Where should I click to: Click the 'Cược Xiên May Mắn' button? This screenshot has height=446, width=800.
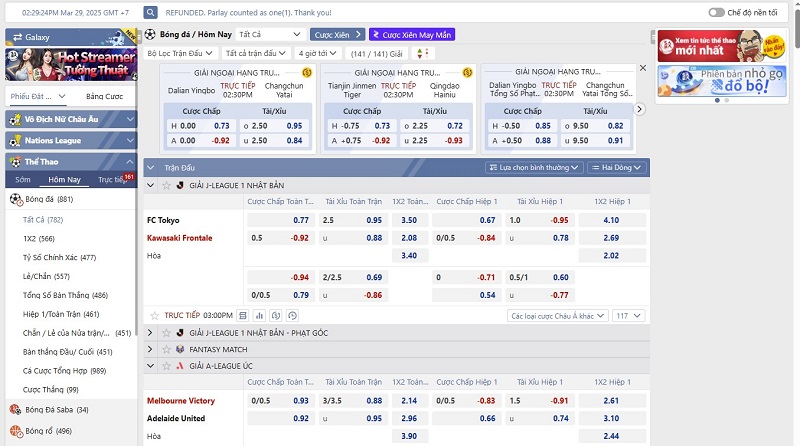pyautogui.click(x=410, y=34)
